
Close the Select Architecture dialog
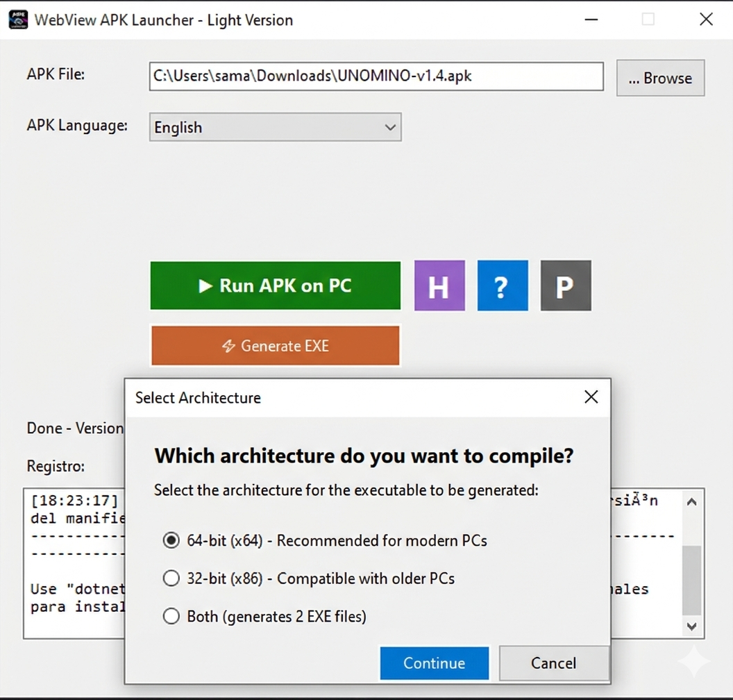coord(591,397)
